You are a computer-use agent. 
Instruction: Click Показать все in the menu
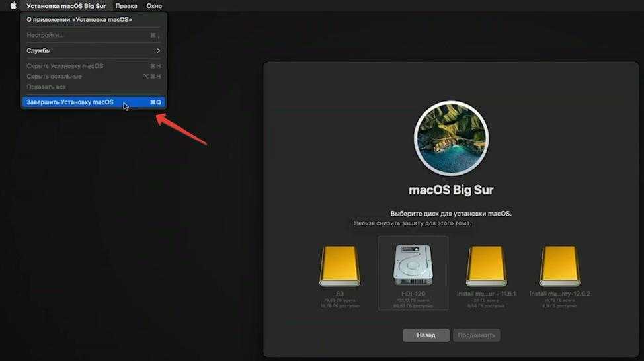point(46,87)
